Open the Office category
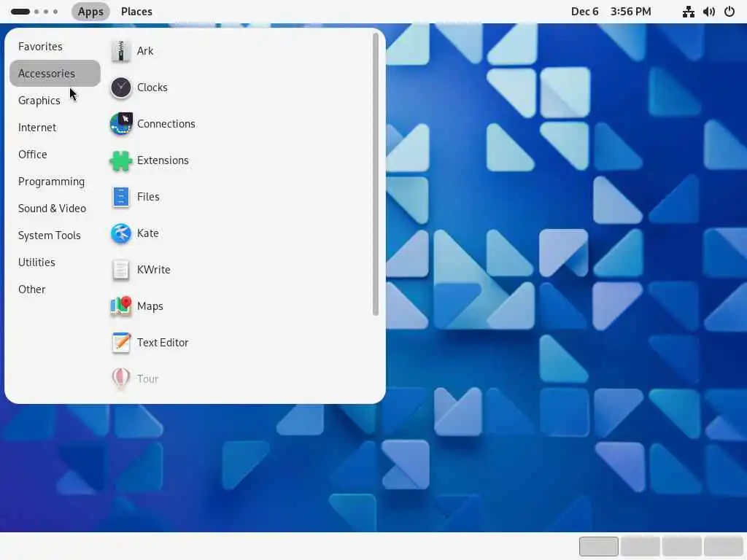747x560 pixels. pos(55,155)
